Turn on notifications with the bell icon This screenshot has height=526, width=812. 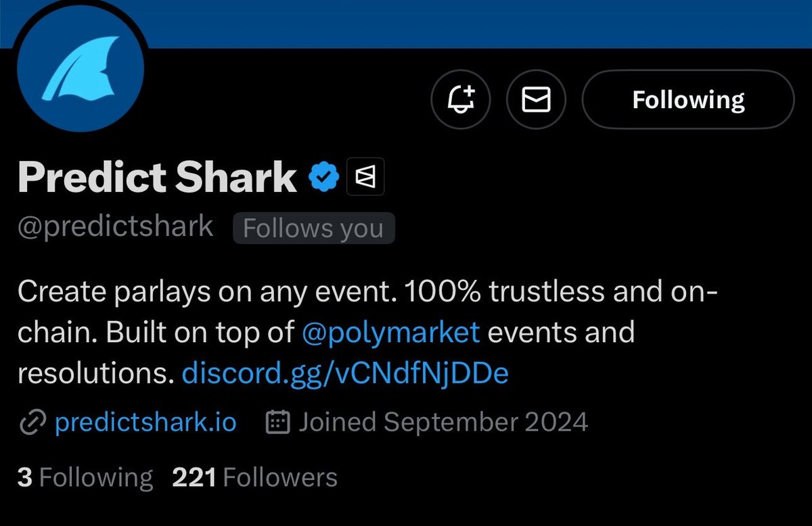[x=459, y=100]
